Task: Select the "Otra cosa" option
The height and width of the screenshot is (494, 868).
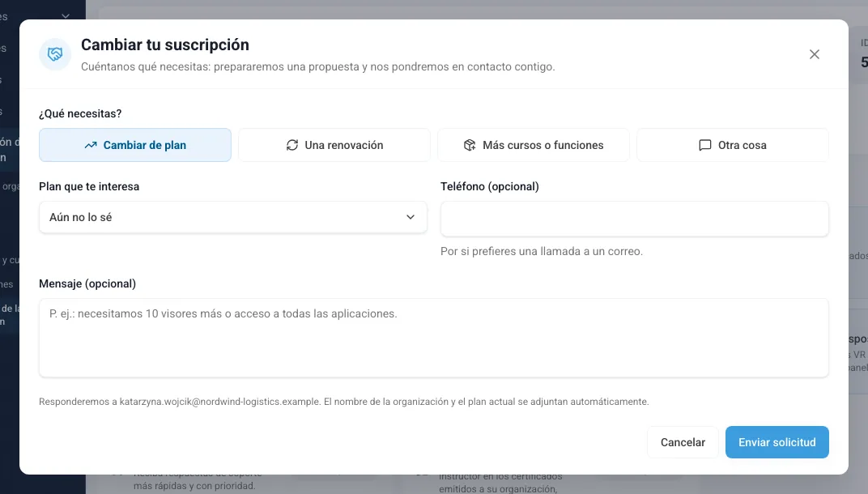Action: click(733, 145)
